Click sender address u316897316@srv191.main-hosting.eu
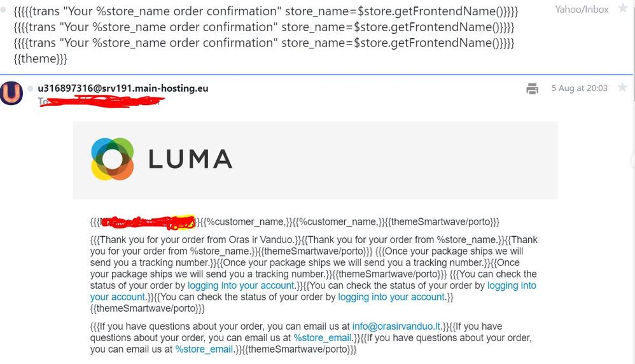 123,88
